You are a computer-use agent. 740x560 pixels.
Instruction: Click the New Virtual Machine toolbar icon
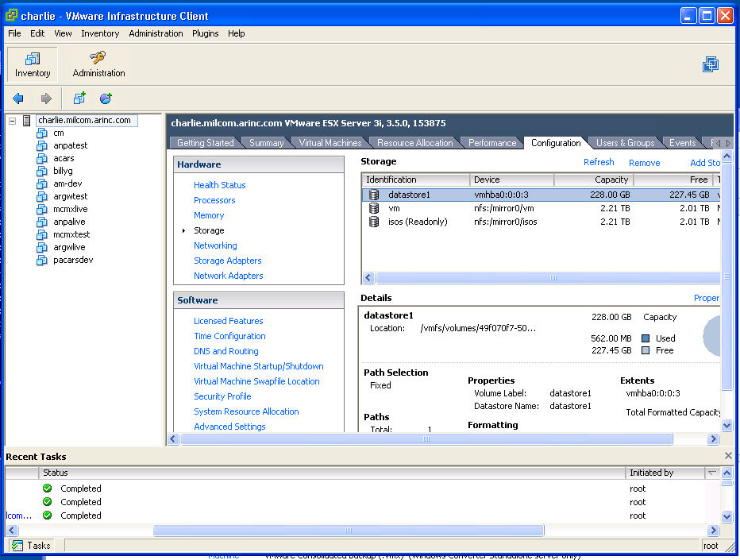(x=79, y=98)
